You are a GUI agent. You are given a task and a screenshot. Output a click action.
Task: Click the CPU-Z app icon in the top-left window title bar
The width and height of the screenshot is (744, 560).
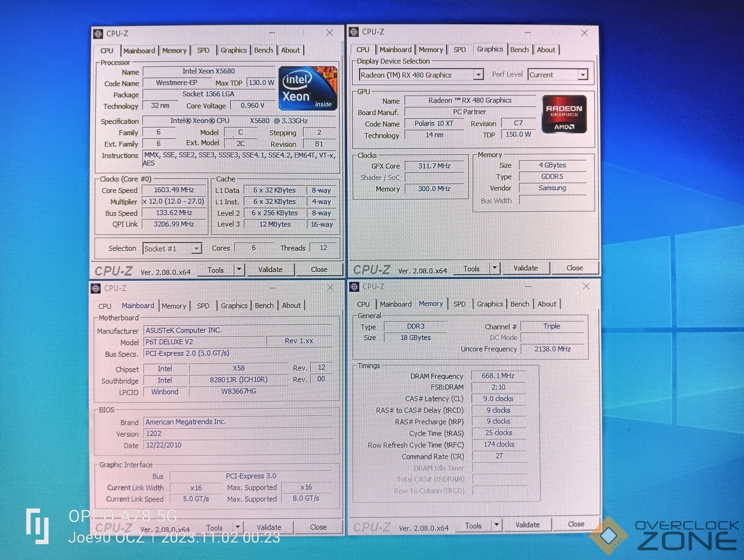[98, 34]
